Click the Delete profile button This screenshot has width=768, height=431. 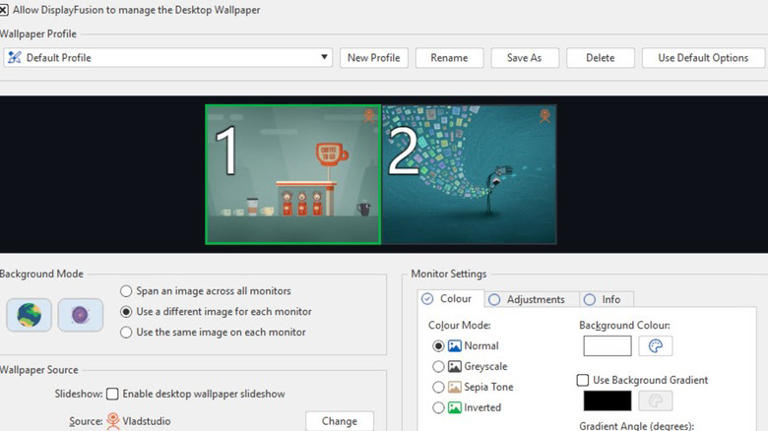(600, 58)
